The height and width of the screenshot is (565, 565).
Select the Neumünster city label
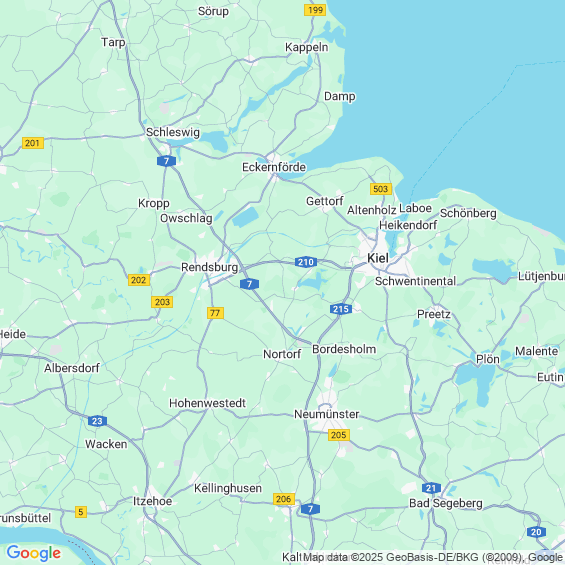coord(326,414)
